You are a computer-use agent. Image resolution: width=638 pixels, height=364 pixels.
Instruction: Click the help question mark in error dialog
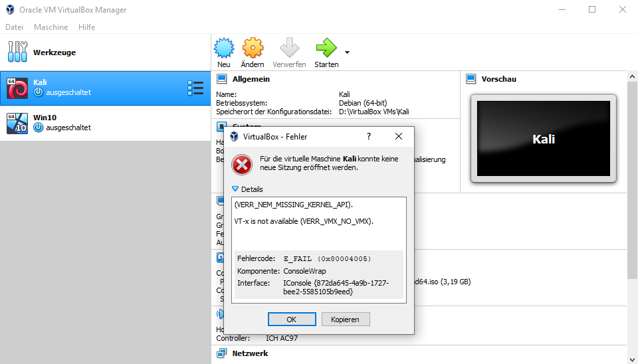point(369,137)
